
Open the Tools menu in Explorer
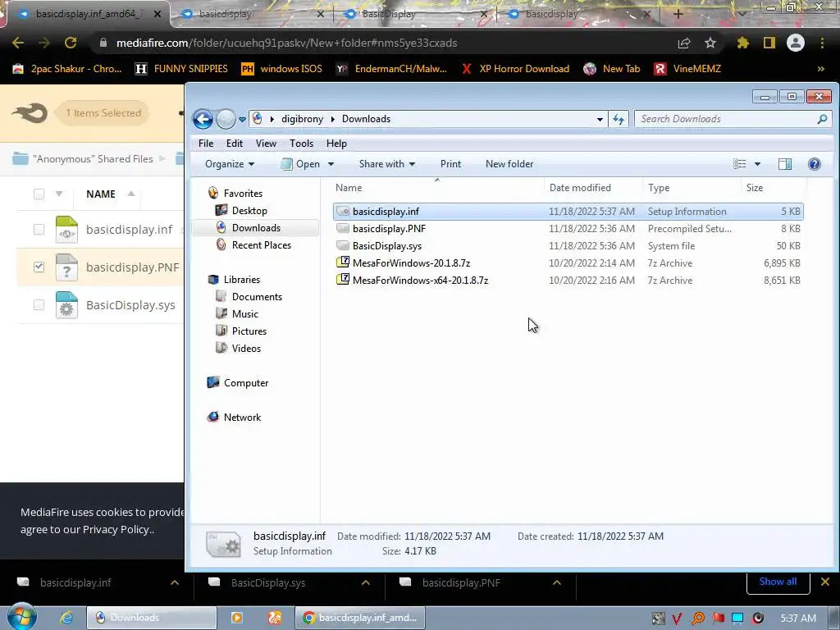point(301,143)
